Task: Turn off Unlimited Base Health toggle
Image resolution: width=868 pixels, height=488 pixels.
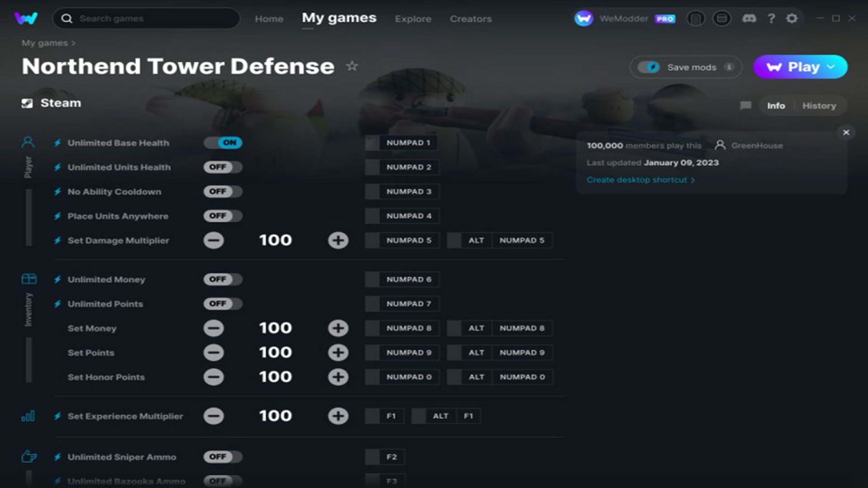Action: pos(223,143)
